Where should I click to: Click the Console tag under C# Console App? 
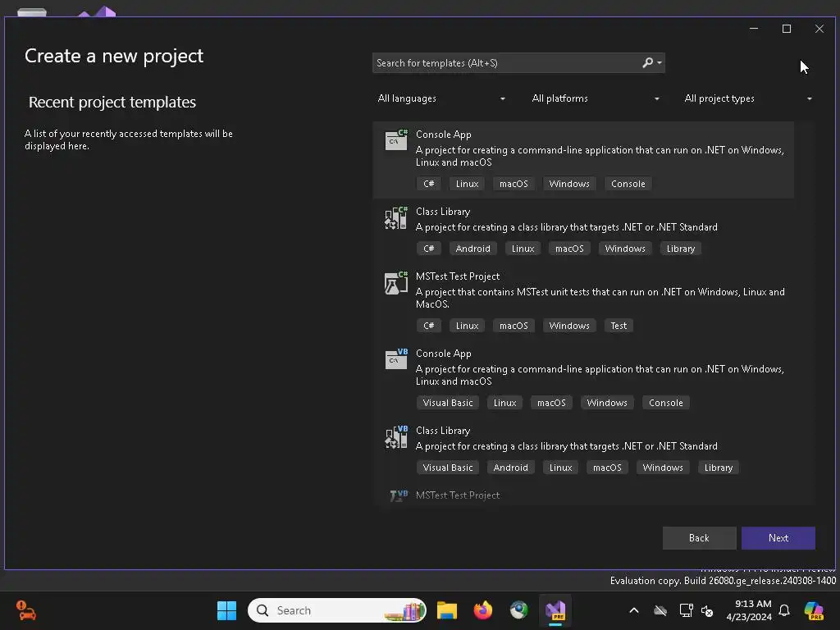point(628,184)
